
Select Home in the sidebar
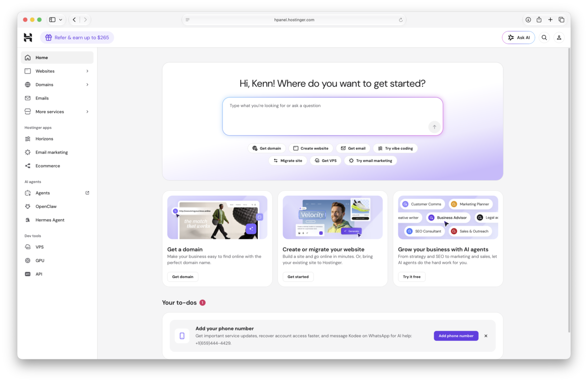point(57,57)
